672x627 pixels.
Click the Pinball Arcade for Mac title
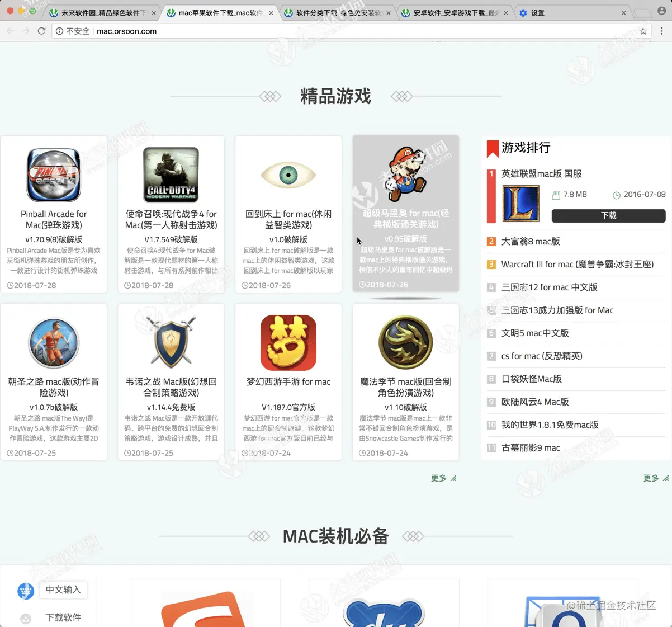click(54, 220)
